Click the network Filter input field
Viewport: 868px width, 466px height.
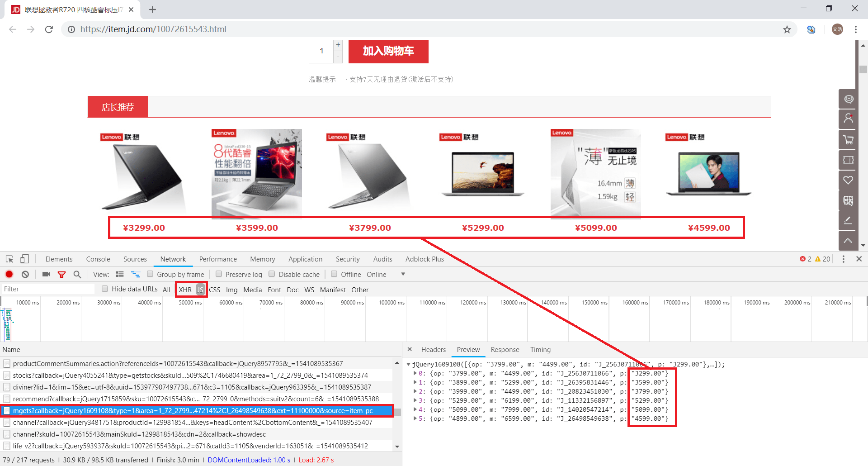[48, 289]
